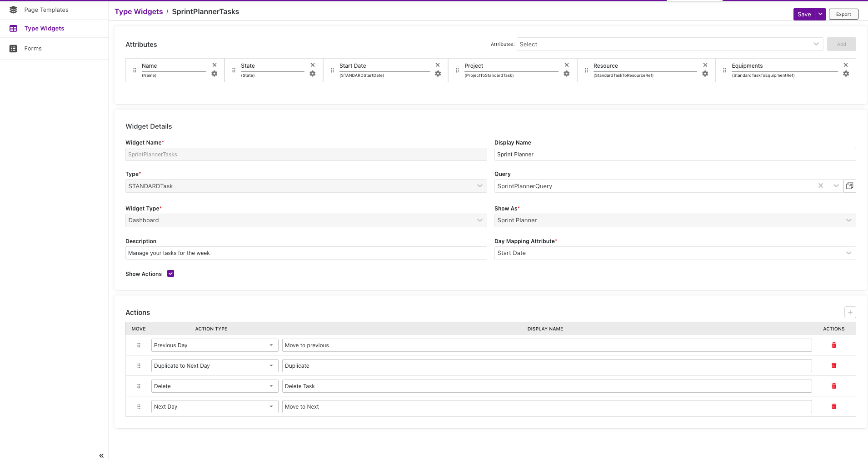Open the Type STANDARDTask dropdown
The image size is (868, 460).
pyautogui.click(x=306, y=186)
